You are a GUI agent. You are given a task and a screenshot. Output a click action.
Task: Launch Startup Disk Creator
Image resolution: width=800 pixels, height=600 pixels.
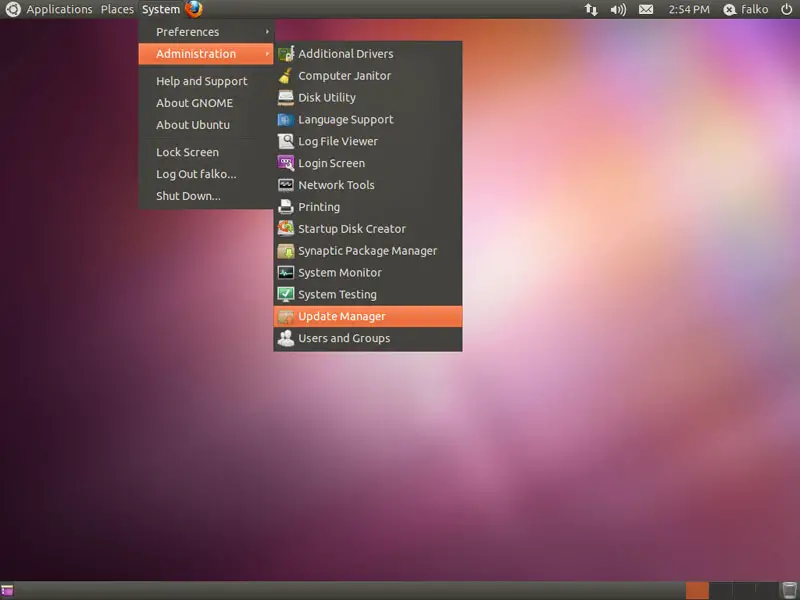pyautogui.click(x=368, y=229)
